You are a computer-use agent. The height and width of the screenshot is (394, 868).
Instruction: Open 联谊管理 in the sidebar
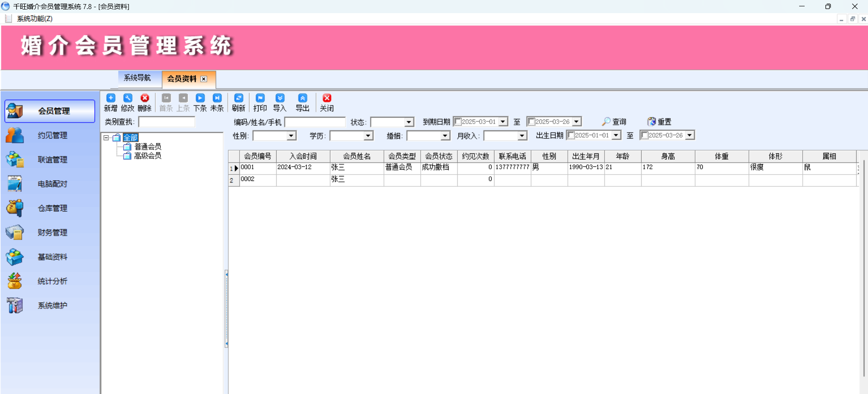[x=50, y=160]
